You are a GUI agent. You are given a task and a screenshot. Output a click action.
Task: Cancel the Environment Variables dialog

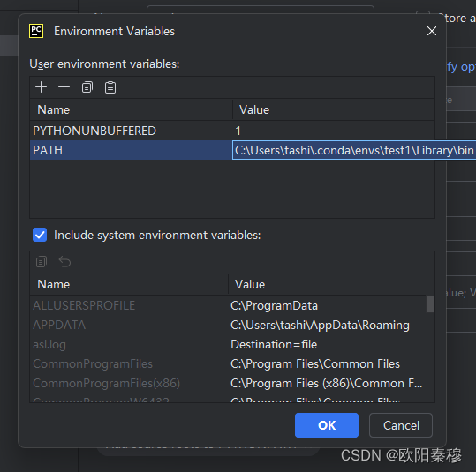401,425
